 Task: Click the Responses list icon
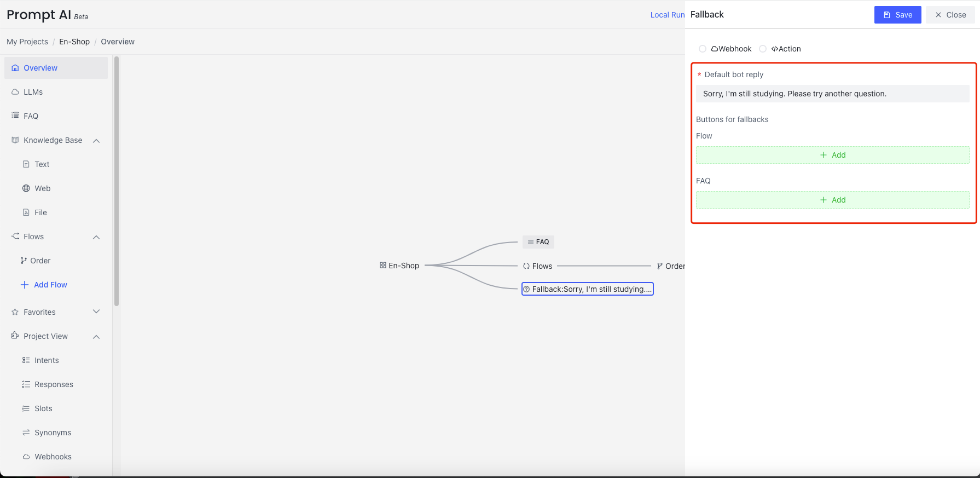tap(26, 384)
